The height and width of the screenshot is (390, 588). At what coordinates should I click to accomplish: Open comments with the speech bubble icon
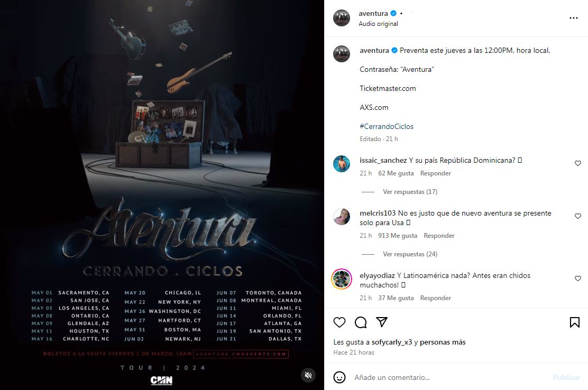(x=361, y=322)
